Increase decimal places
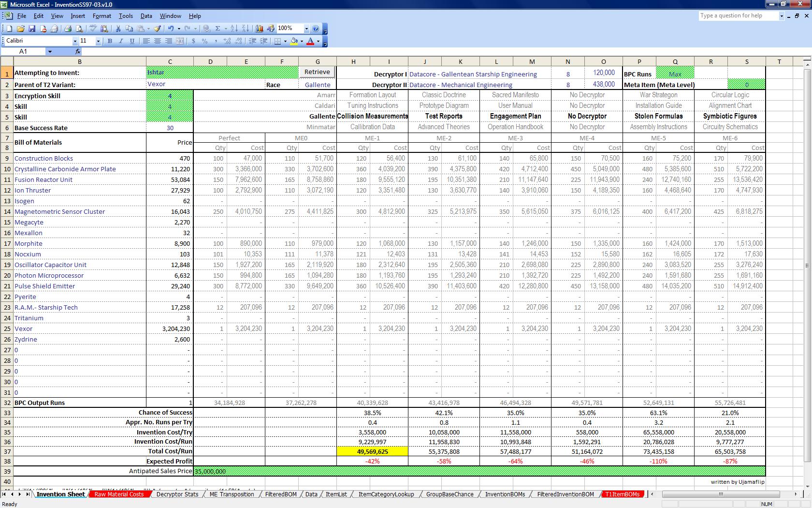Viewport: 812px width, 508px height. (x=227, y=41)
